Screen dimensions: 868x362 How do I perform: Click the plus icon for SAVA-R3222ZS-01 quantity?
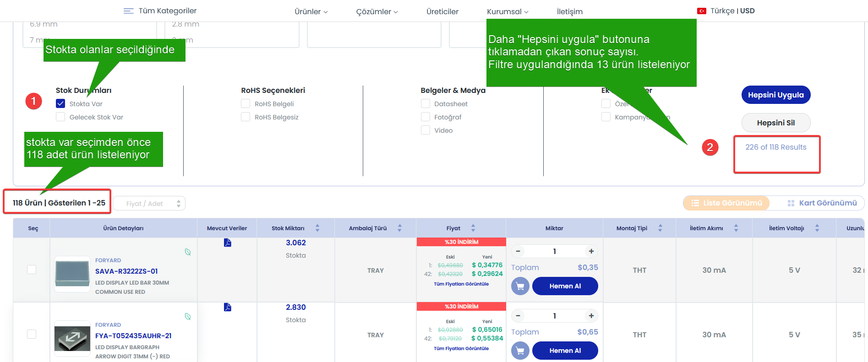point(591,251)
